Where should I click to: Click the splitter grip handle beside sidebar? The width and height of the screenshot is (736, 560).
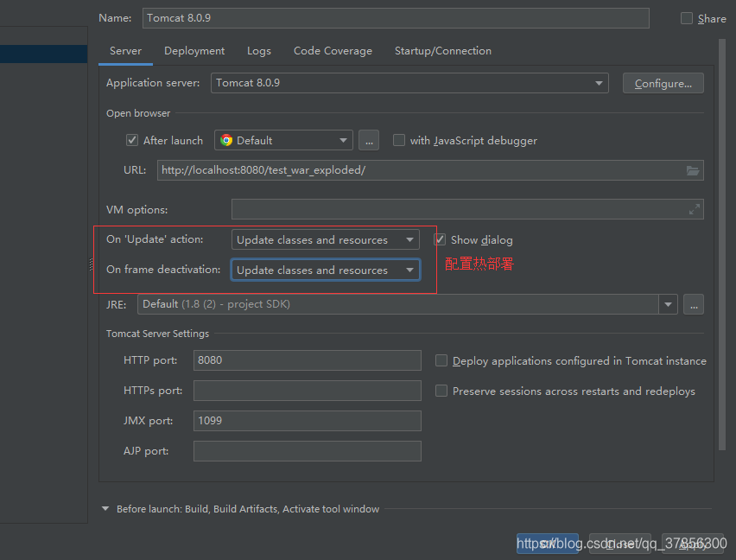coord(91,264)
